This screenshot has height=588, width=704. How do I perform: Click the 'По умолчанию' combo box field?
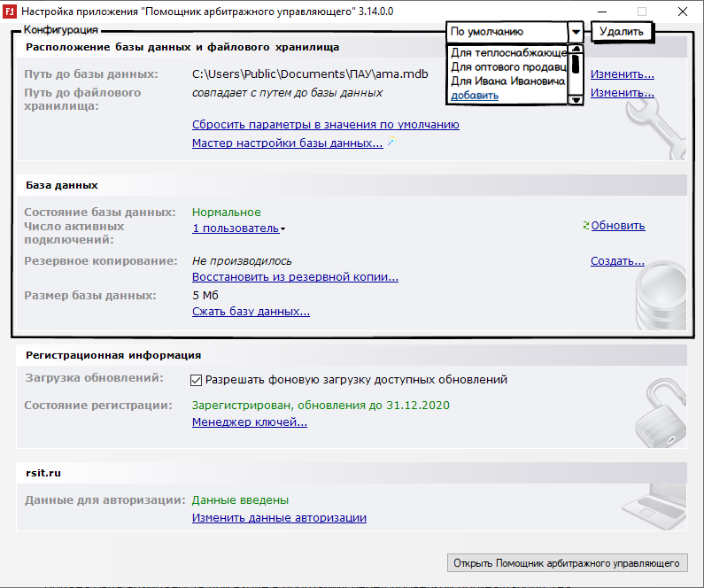tap(506, 32)
